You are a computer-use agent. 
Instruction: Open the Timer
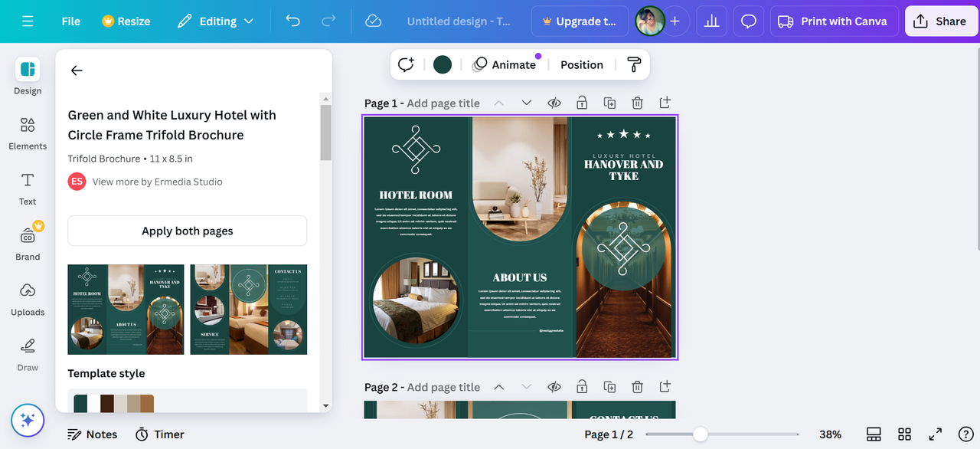(160, 434)
